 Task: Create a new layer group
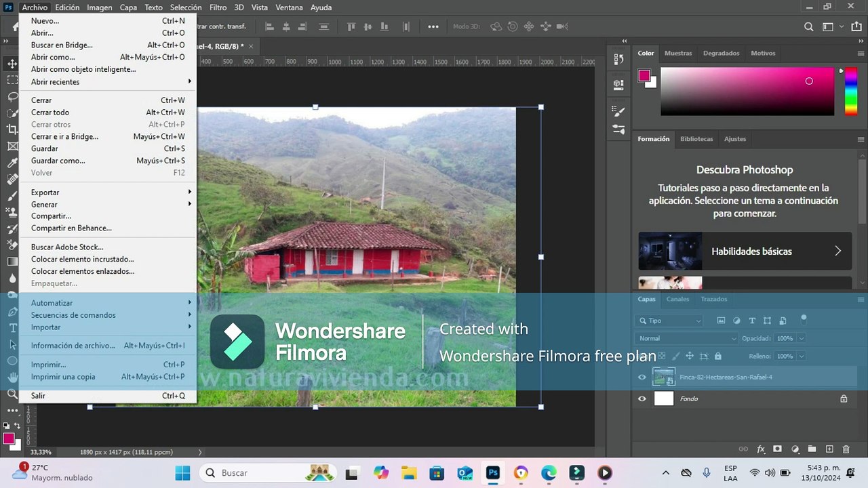[812, 449]
